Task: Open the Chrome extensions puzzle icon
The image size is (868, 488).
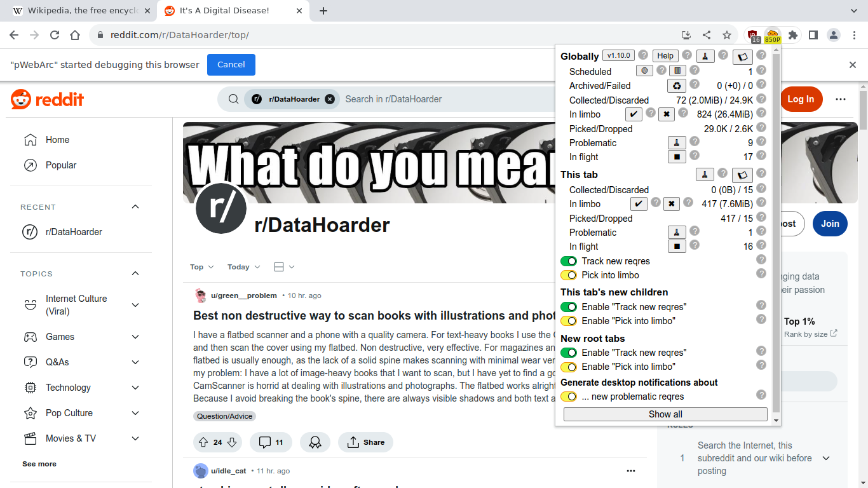Action: point(792,36)
